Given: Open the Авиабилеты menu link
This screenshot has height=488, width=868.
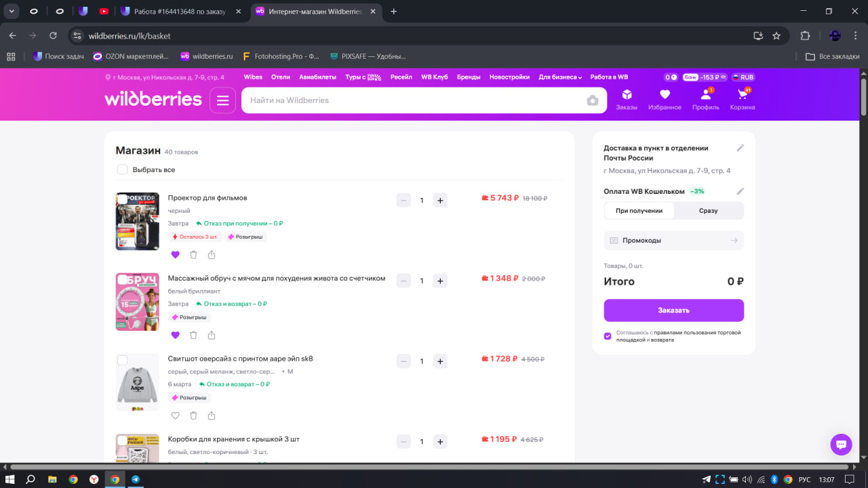Looking at the screenshot, I should point(317,77).
